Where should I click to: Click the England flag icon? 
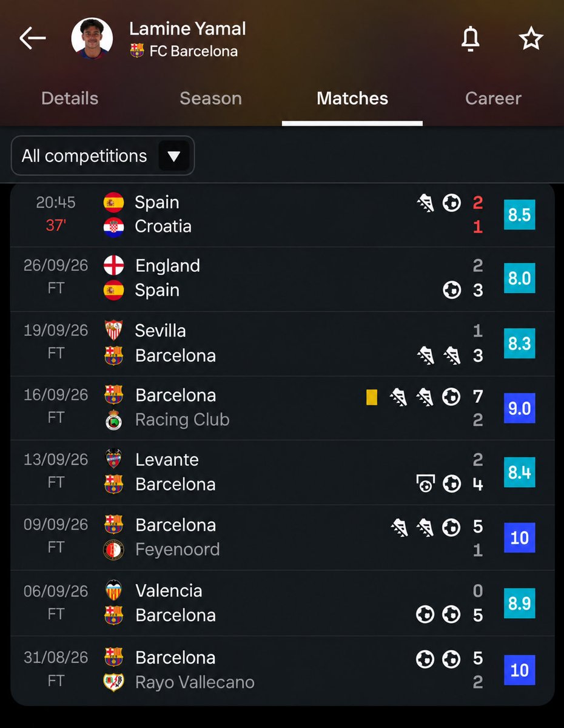pyautogui.click(x=113, y=265)
